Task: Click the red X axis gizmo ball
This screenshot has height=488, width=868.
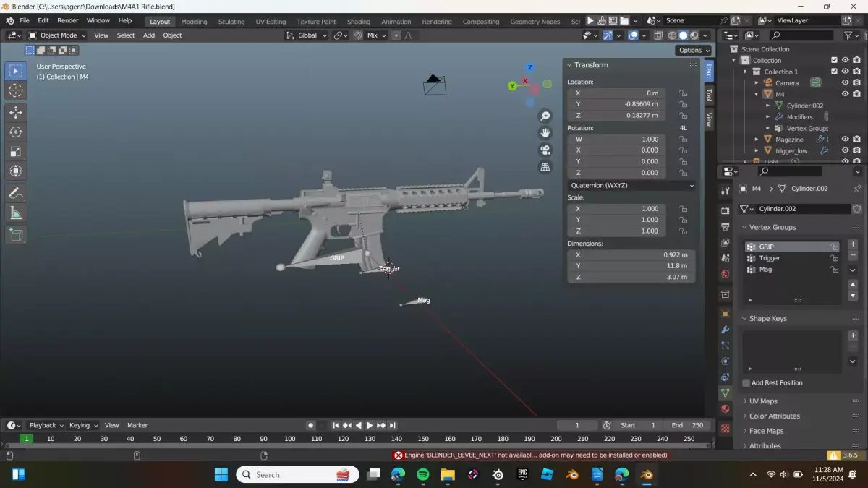Action: click(x=526, y=81)
